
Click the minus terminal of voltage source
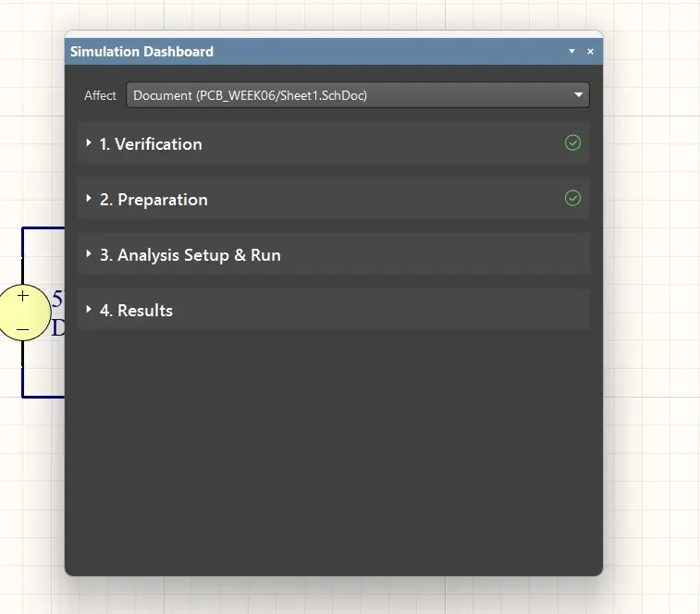tap(23, 329)
